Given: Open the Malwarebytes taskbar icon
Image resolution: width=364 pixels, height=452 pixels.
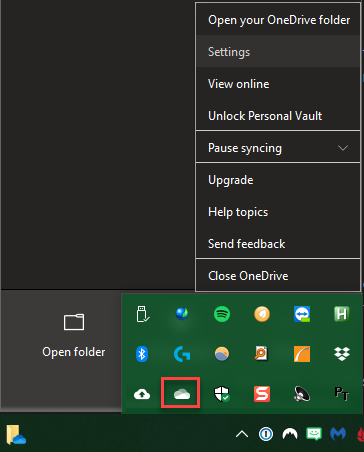Looking at the screenshot, I should pyautogui.click(x=338, y=434).
